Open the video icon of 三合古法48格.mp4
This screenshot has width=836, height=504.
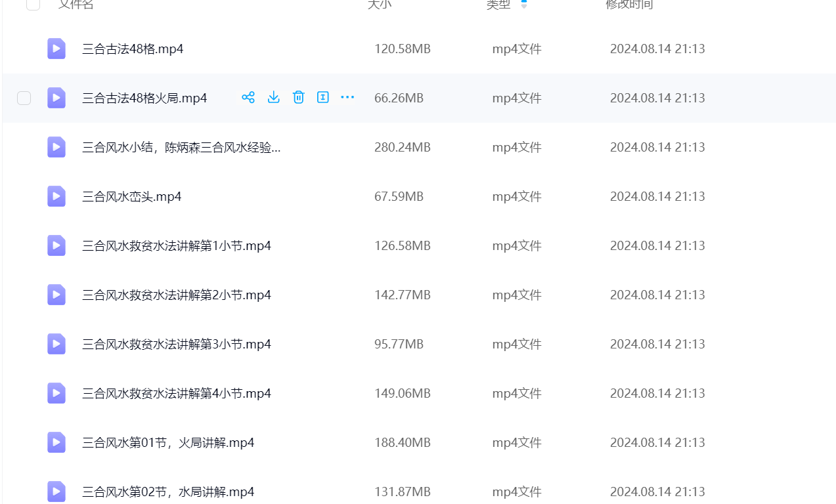pyautogui.click(x=56, y=49)
